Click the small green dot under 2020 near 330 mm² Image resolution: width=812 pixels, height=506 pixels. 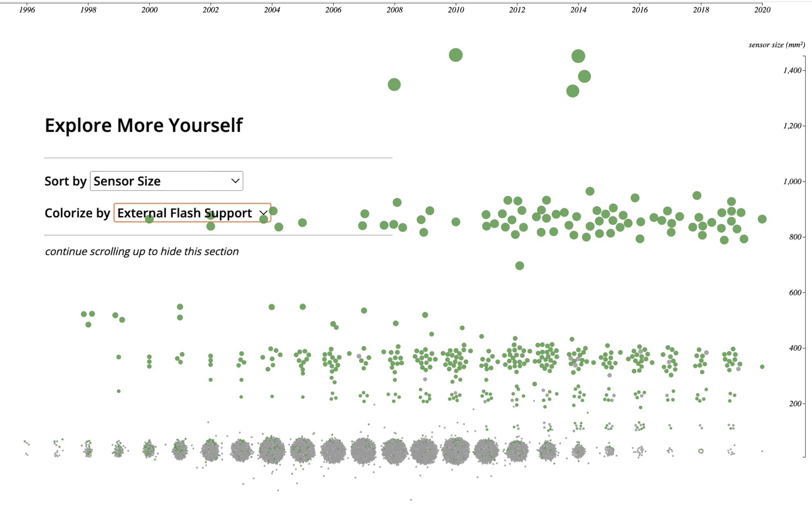click(762, 367)
